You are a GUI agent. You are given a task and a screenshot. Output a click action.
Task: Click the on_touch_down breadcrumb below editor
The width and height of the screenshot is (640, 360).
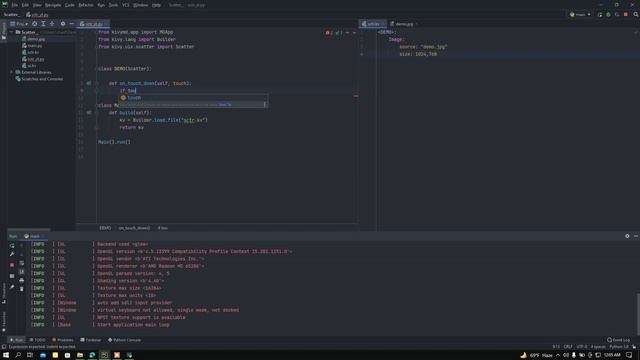(134, 228)
